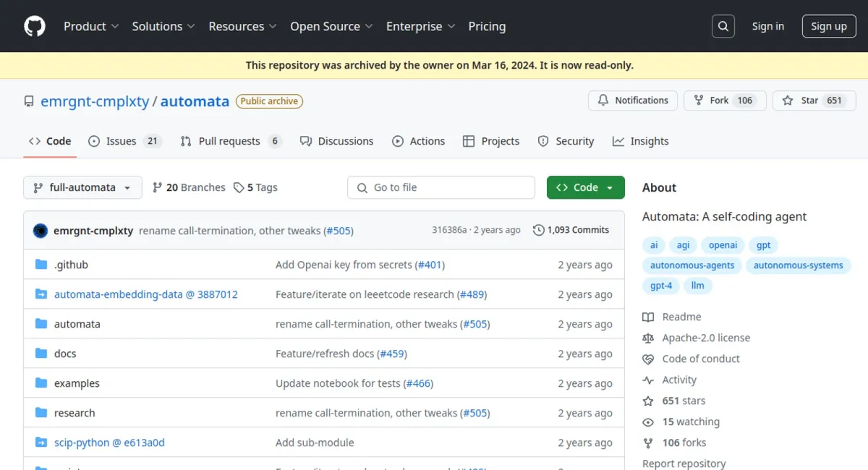This screenshot has height=470, width=868.
Task: Expand the Open Source navigation menu
Action: coord(331,26)
